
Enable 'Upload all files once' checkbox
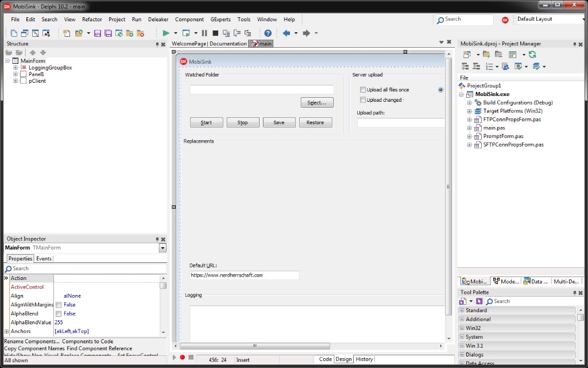pyautogui.click(x=363, y=90)
